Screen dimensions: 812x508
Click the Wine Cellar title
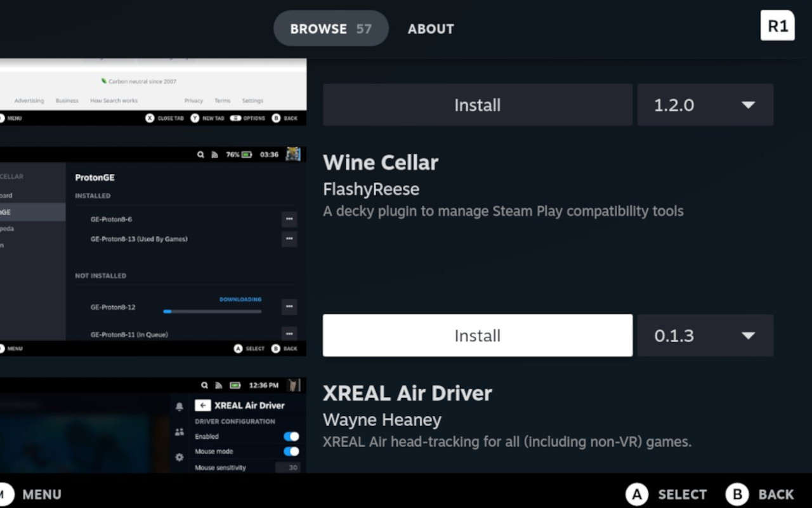pos(381,163)
